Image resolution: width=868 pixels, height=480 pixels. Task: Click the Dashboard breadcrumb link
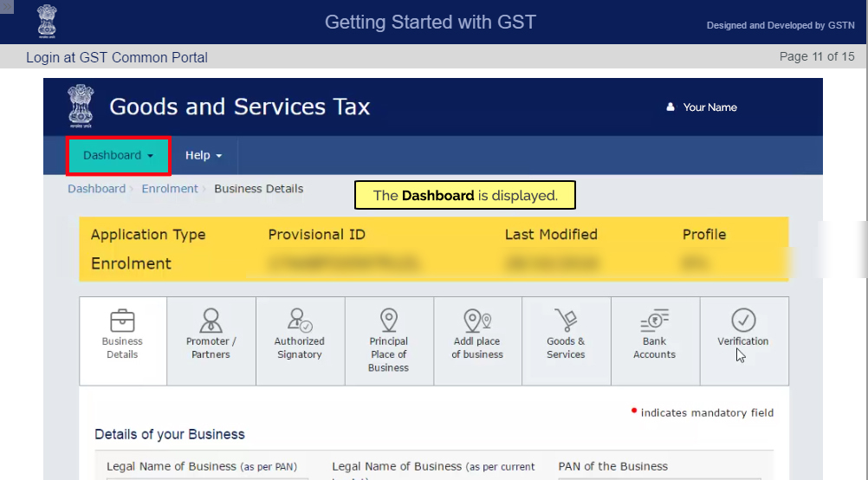tap(96, 189)
